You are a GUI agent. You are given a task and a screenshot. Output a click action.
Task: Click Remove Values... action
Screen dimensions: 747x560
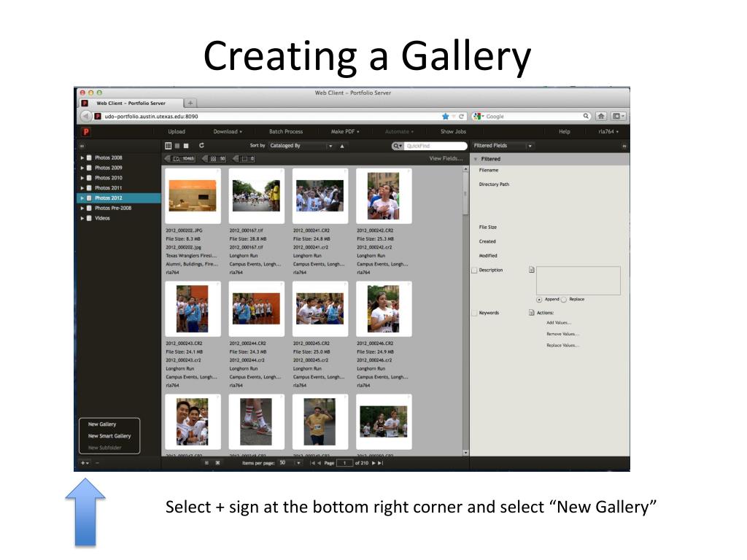pyautogui.click(x=562, y=334)
